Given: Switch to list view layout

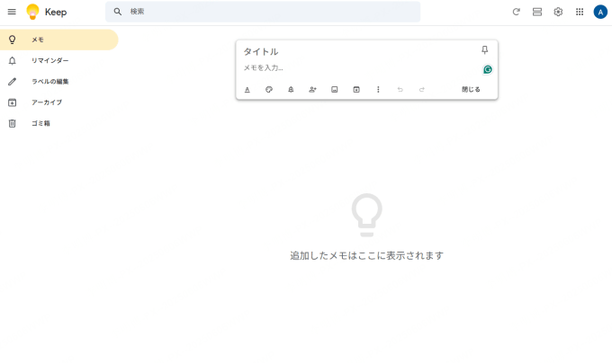Looking at the screenshot, I should 537,12.
